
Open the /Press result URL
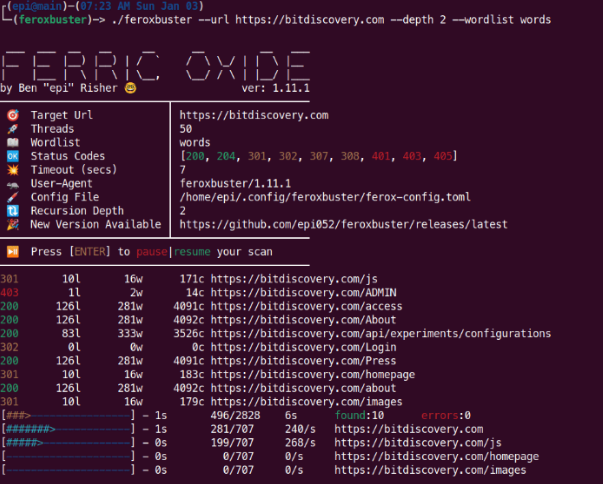(303, 361)
